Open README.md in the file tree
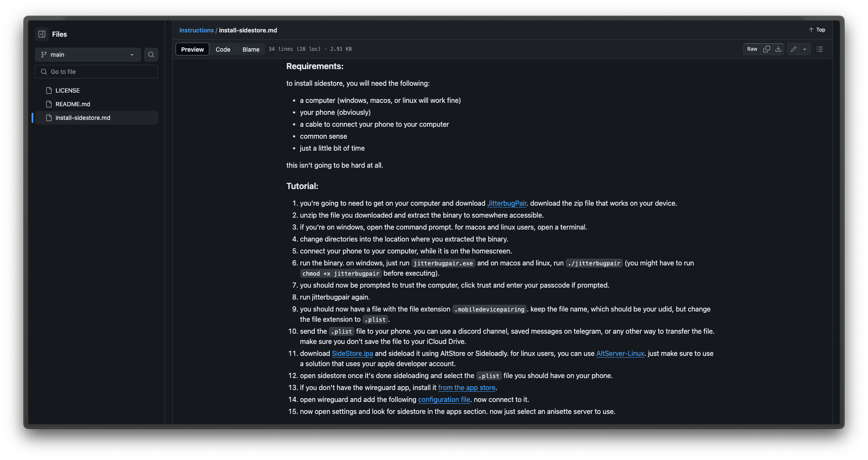This screenshot has width=868, height=460. (x=73, y=104)
